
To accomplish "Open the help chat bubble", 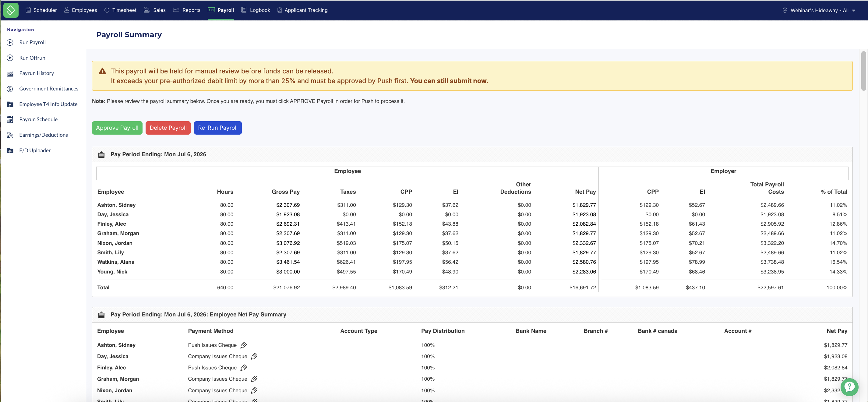I will pos(849,387).
